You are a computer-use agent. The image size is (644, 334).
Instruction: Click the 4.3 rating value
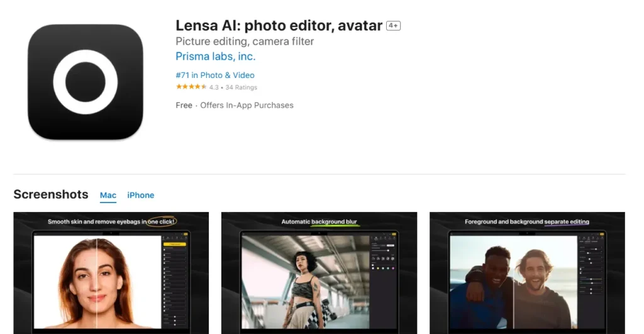tap(214, 87)
